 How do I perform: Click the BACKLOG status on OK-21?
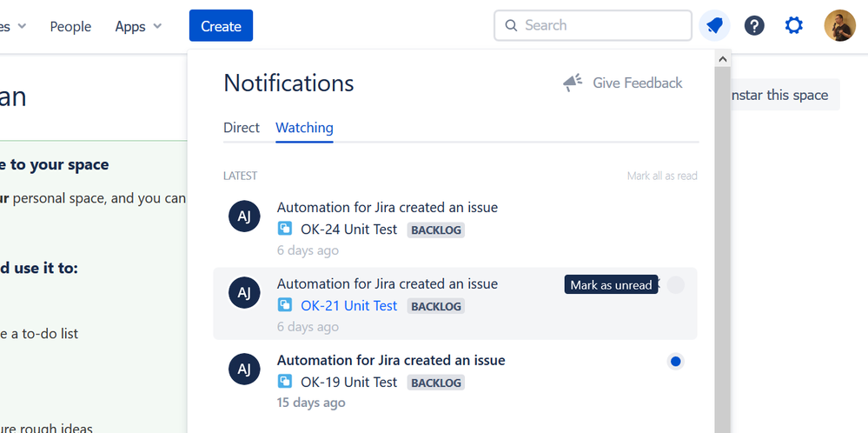(435, 306)
